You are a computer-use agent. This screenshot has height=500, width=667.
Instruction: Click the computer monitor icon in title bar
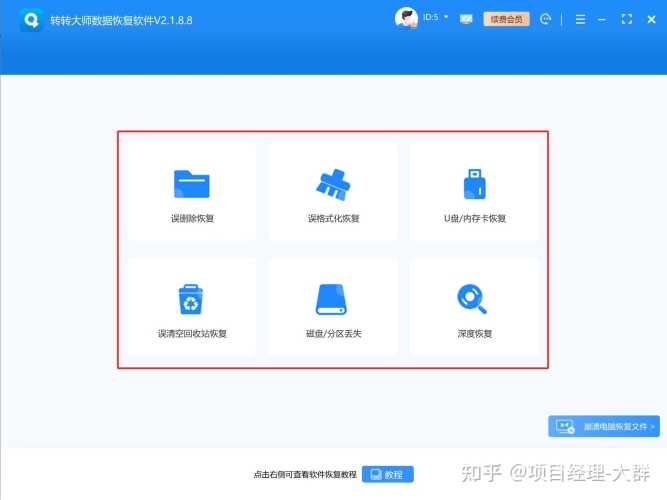click(466, 19)
